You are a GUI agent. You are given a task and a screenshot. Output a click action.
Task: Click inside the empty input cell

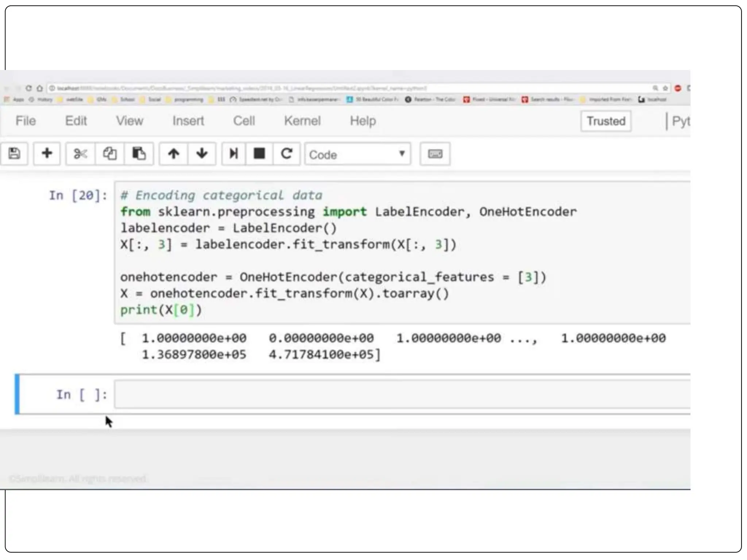tap(401, 394)
